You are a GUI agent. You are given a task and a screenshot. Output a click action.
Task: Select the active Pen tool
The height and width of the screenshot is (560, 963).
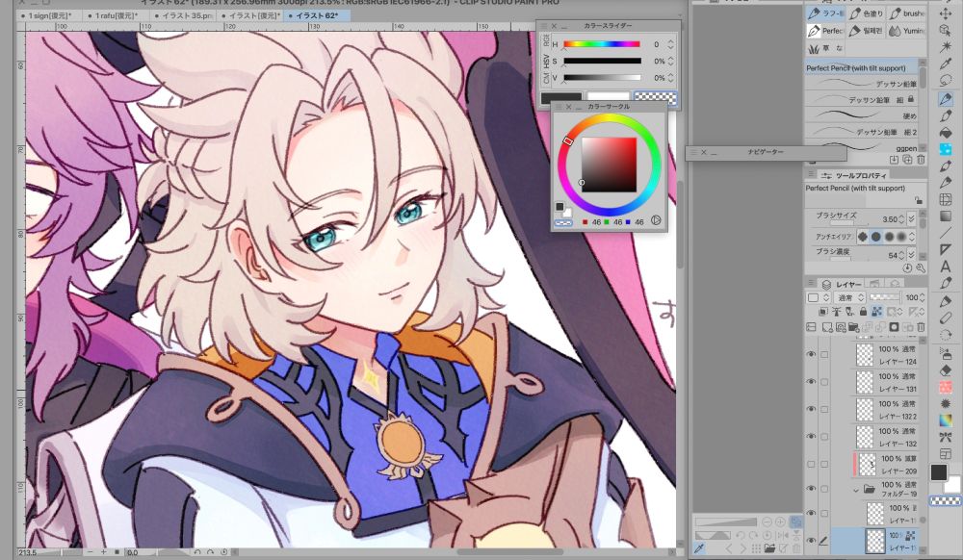click(x=946, y=98)
